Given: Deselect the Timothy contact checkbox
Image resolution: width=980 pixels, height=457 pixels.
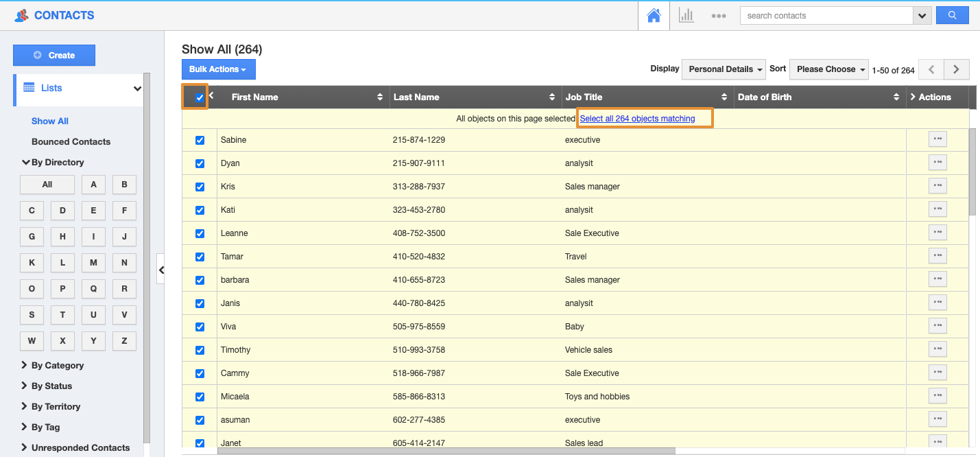Looking at the screenshot, I should point(200,350).
